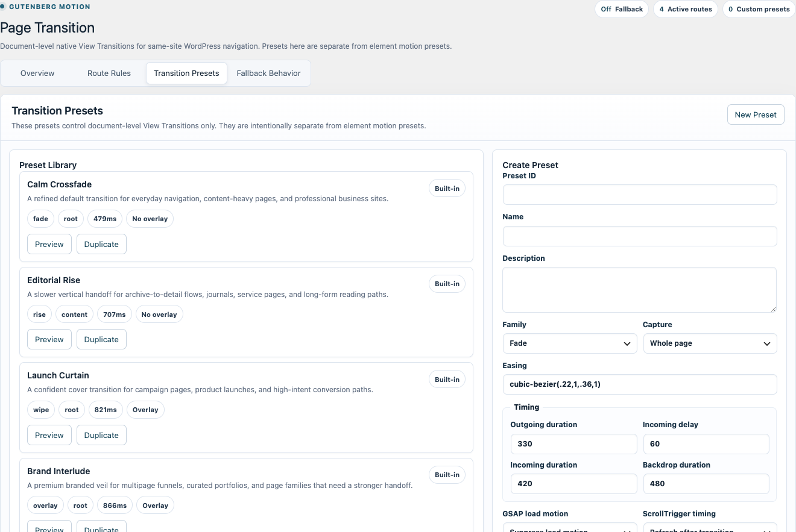The width and height of the screenshot is (796, 532).
Task: Click the 866ms duration tag
Action: [115, 505]
